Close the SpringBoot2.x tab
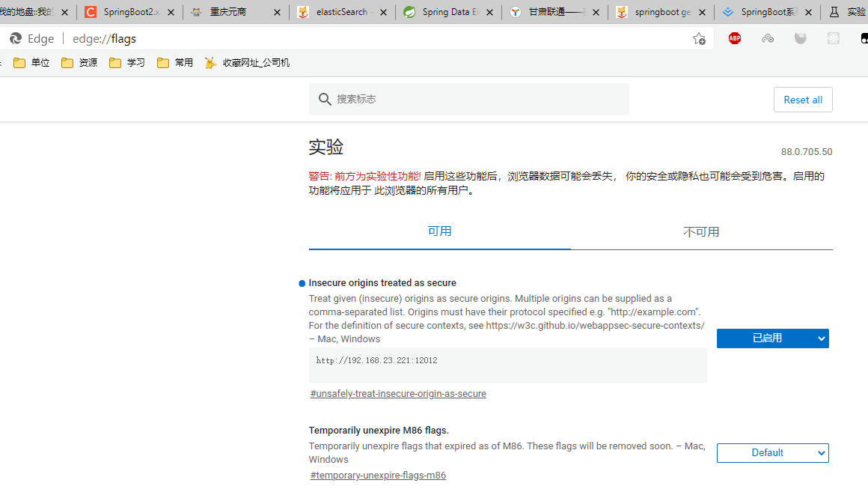Image resolution: width=868 pixels, height=495 pixels. pyautogui.click(x=171, y=12)
